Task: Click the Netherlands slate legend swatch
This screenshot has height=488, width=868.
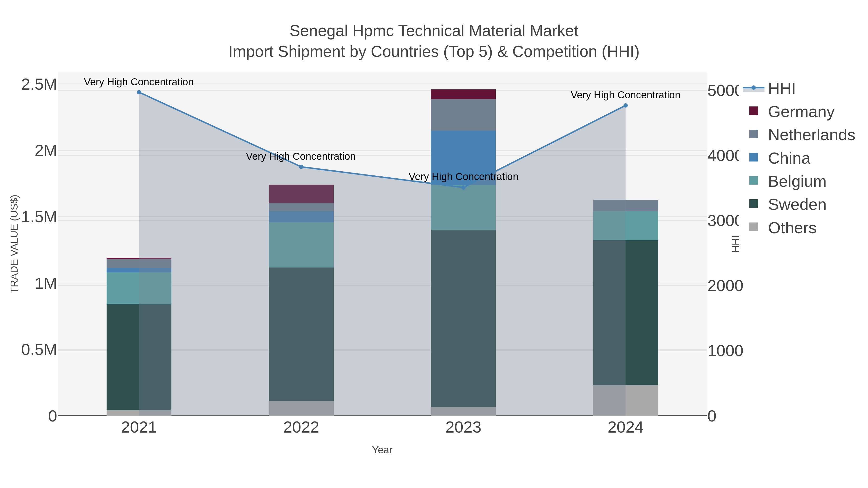Action: pyautogui.click(x=753, y=134)
